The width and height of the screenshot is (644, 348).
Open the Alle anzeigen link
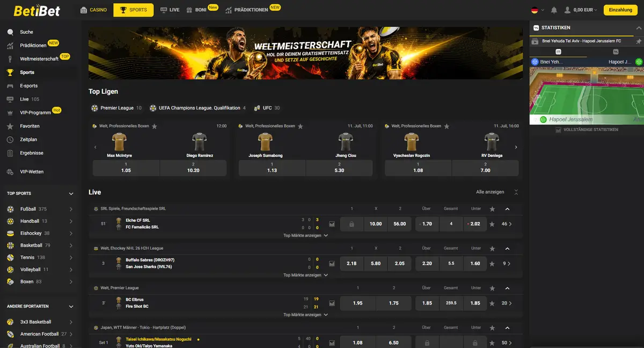coord(490,192)
